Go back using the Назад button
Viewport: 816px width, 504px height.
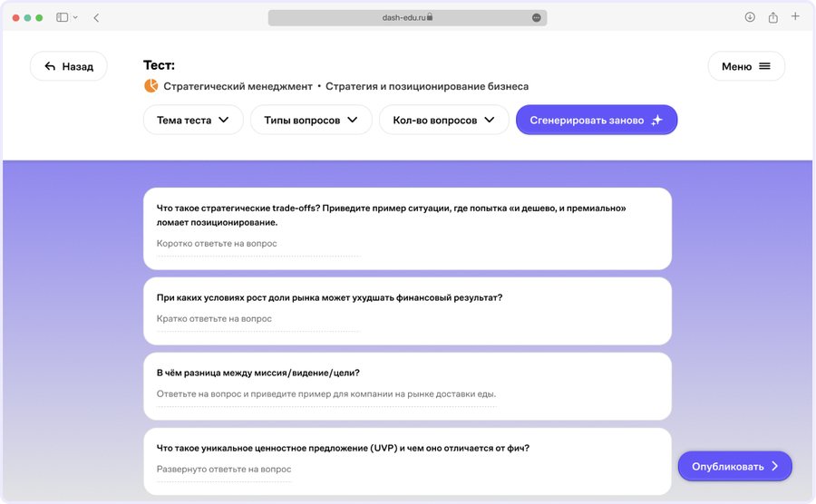coord(69,66)
